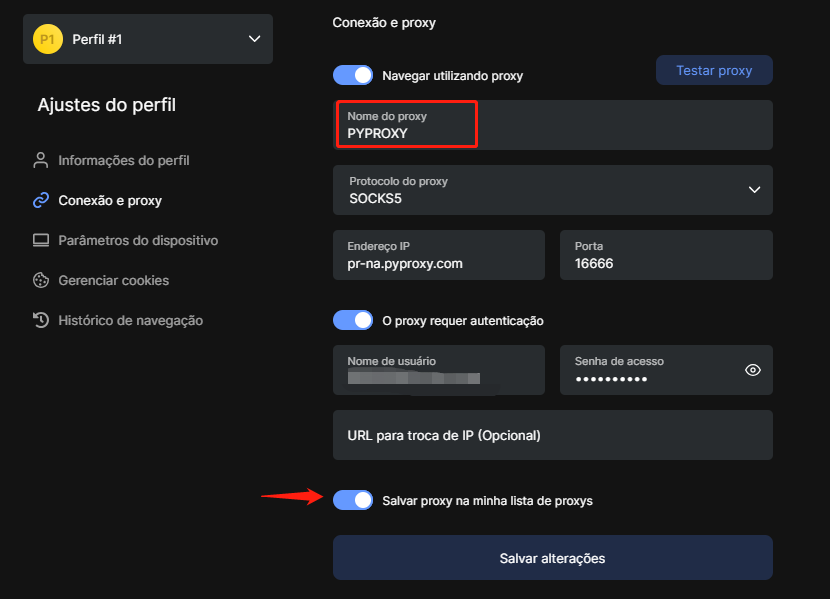Disable Navegar utilizando proxy

(x=353, y=75)
